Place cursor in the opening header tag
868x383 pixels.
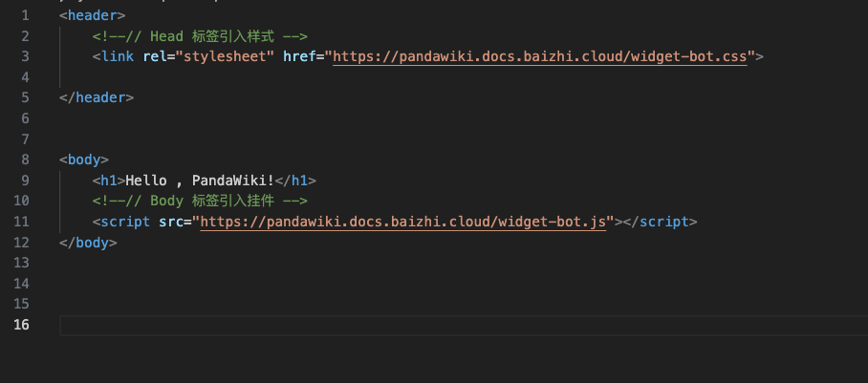[93, 15]
